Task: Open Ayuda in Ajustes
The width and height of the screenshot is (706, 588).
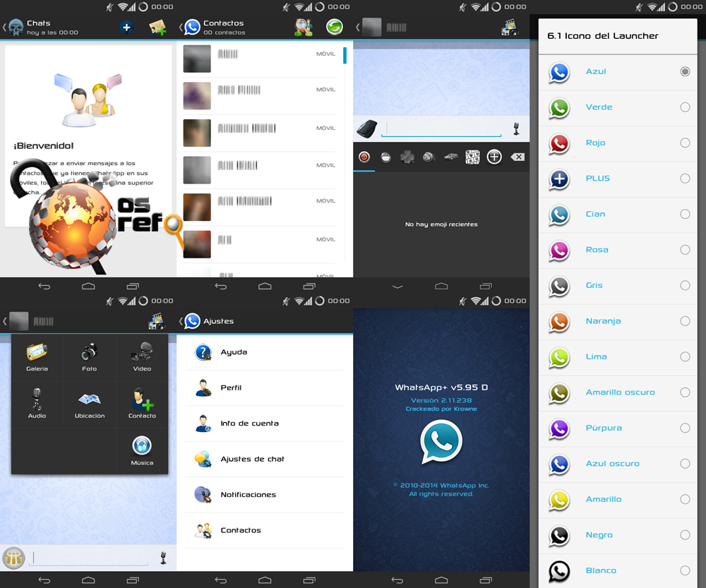Action: (265, 352)
